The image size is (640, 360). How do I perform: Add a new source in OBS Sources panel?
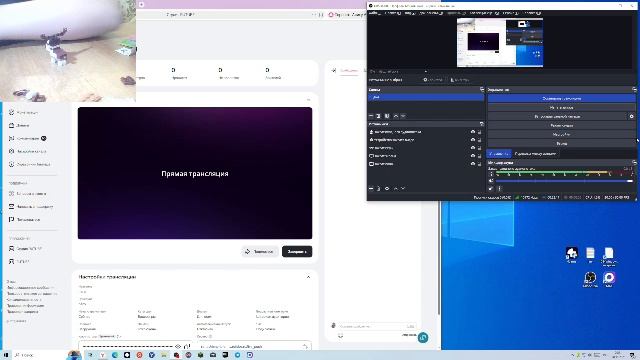point(371,188)
